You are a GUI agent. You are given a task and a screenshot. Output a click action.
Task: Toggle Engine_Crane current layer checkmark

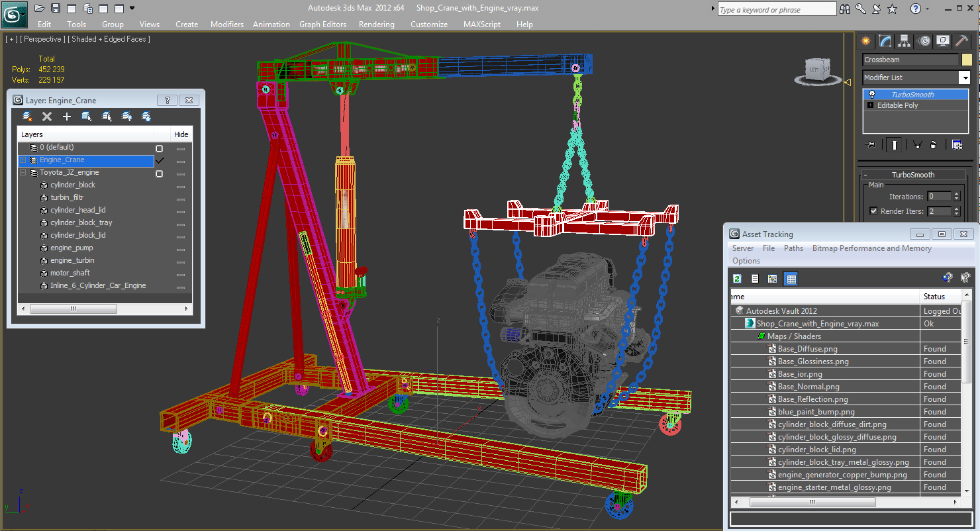point(159,160)
